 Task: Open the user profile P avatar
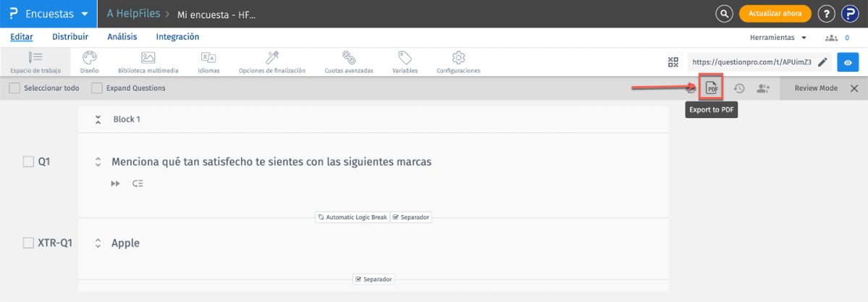point(850,14)
